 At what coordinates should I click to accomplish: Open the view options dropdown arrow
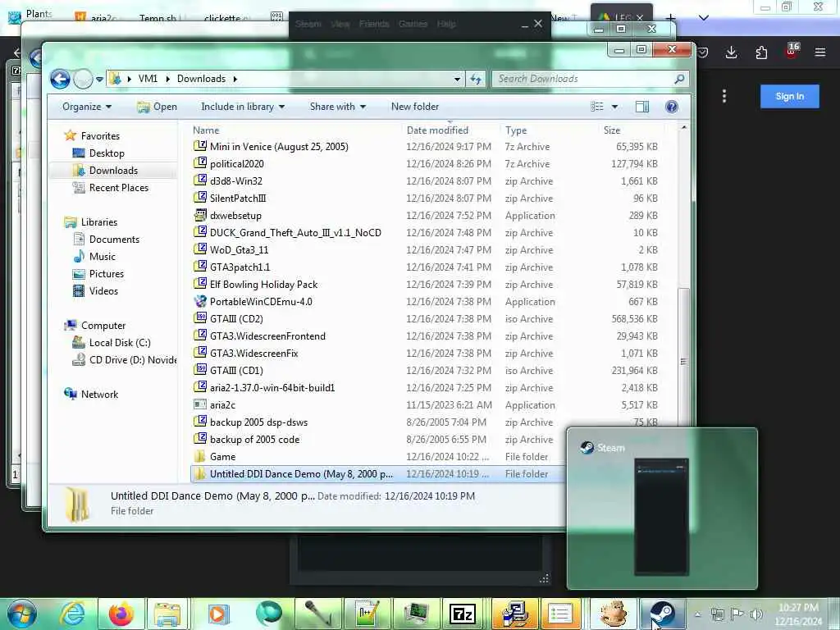pos(614,107)
